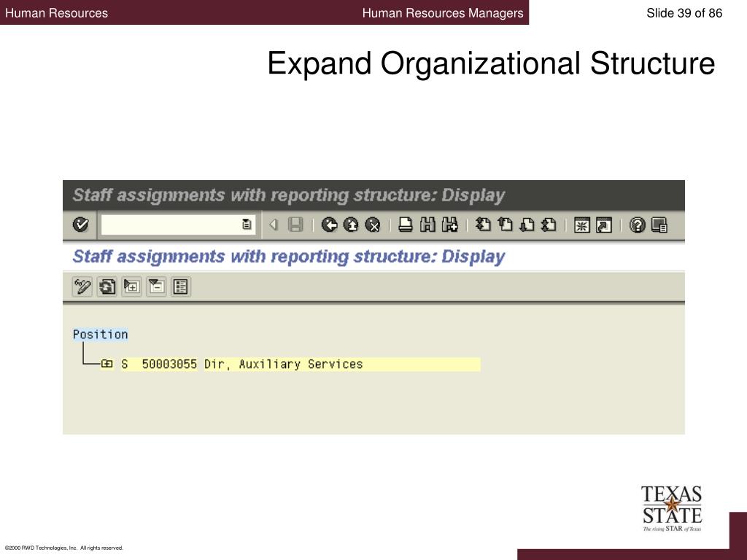Click the Refresh structure icon
Screen dimensions: 747x560
click(107, 287)
